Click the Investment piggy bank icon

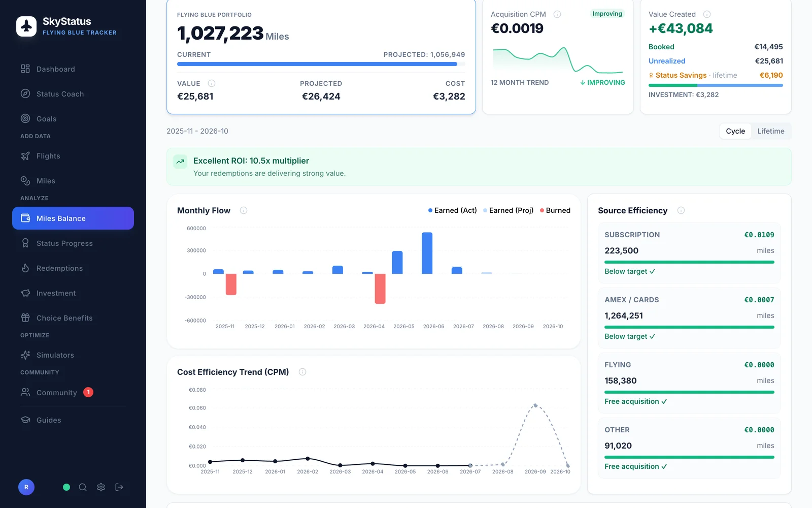(25, 293)
